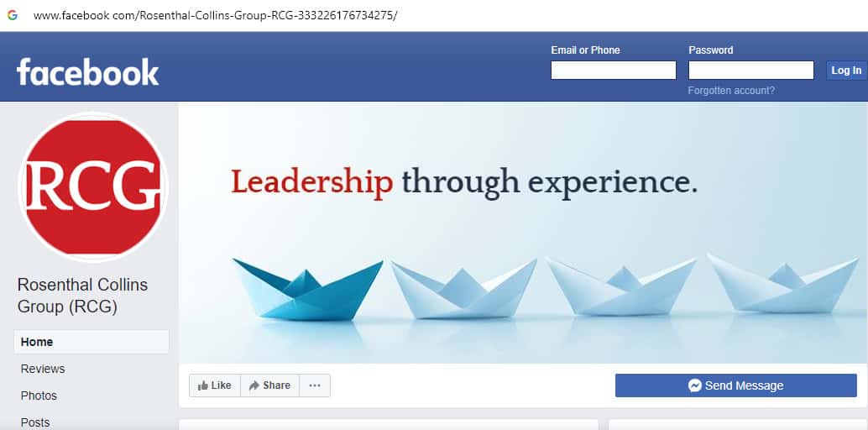Focus the Password input field
868x430 pixels.
tap(751, 71)
